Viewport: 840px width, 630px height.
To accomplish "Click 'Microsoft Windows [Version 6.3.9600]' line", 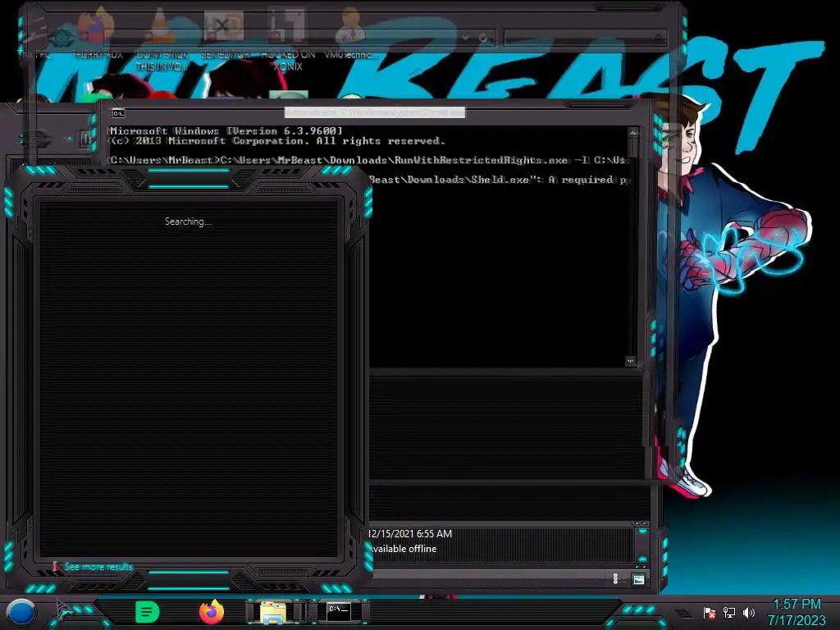I will tap(226, 130).
